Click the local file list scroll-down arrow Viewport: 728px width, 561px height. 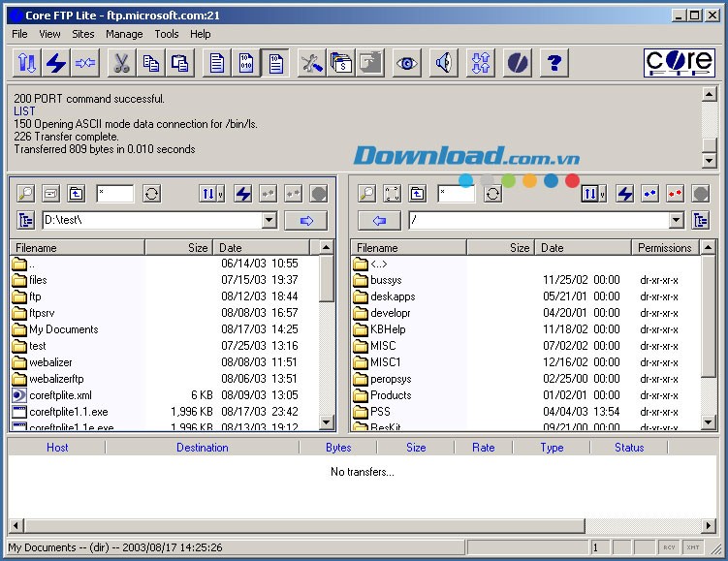pyautogui.click(x=327, y=421)
